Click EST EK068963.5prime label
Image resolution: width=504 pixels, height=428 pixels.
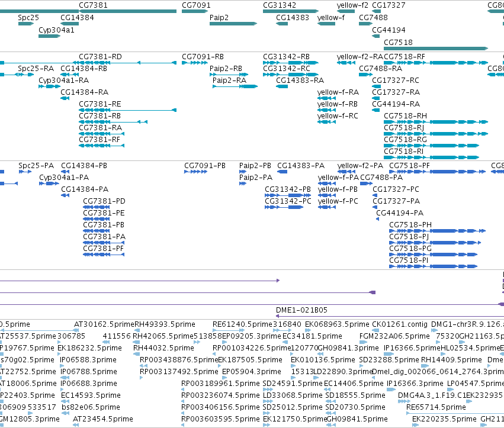pyautogui.click(x=337, y=324)
